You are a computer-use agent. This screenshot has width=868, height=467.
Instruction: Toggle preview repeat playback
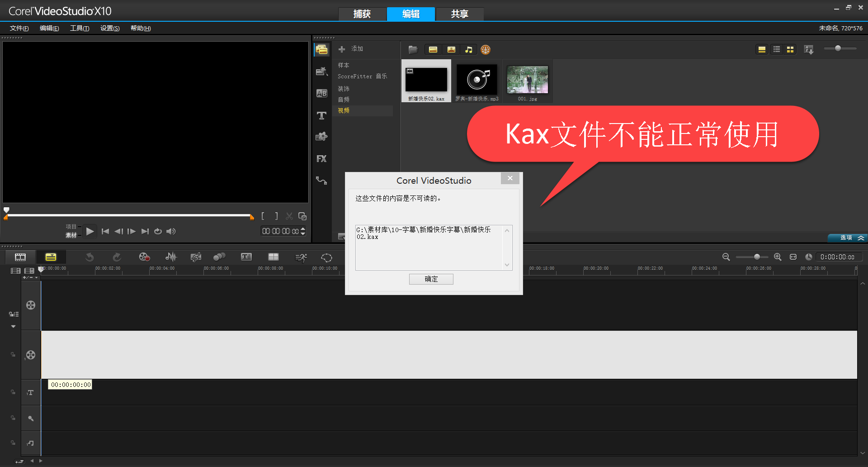pyautogui.click(x=158, y=231)
